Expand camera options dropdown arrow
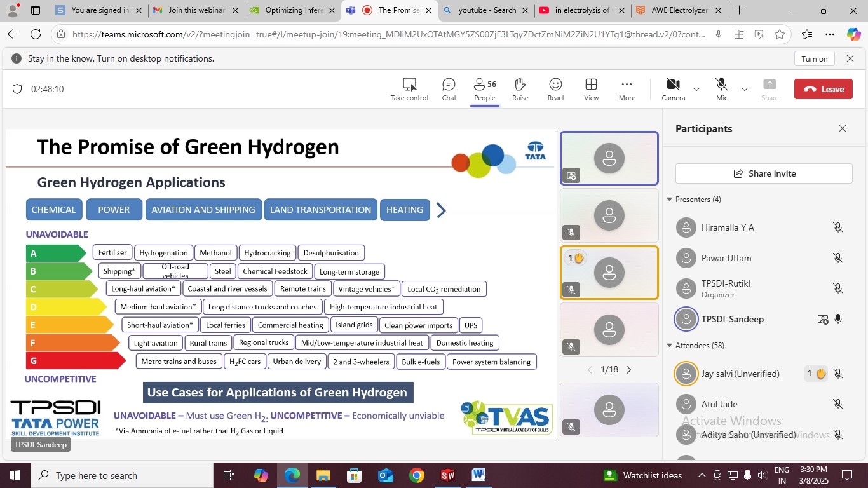 click(x=696, y=89)
